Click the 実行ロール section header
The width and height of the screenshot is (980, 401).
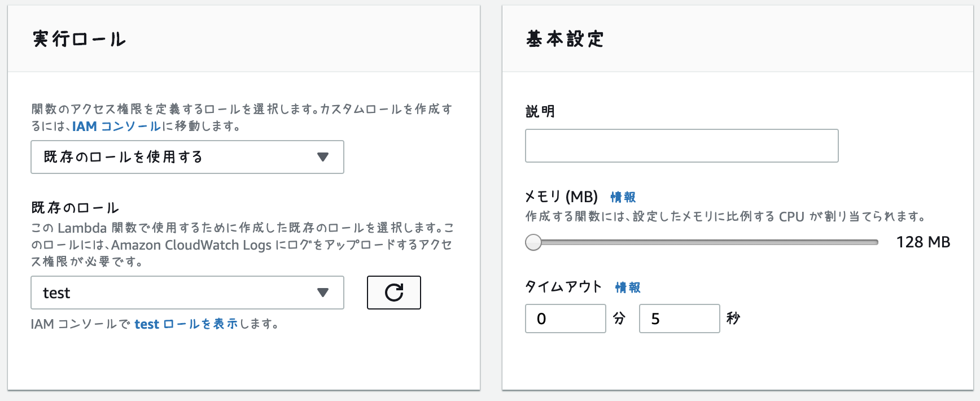pos(79,39)
